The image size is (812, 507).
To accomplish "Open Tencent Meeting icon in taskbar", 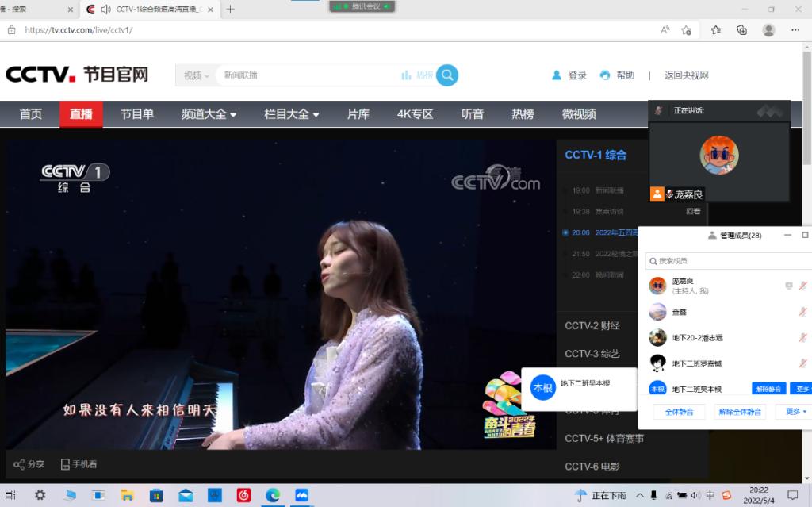I will click(301, 495).
